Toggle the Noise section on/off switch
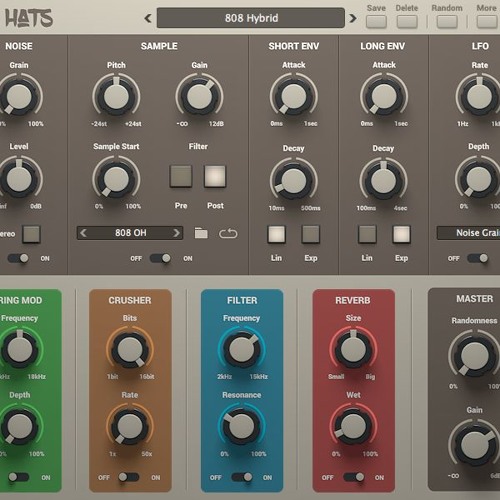 (19, 258)
